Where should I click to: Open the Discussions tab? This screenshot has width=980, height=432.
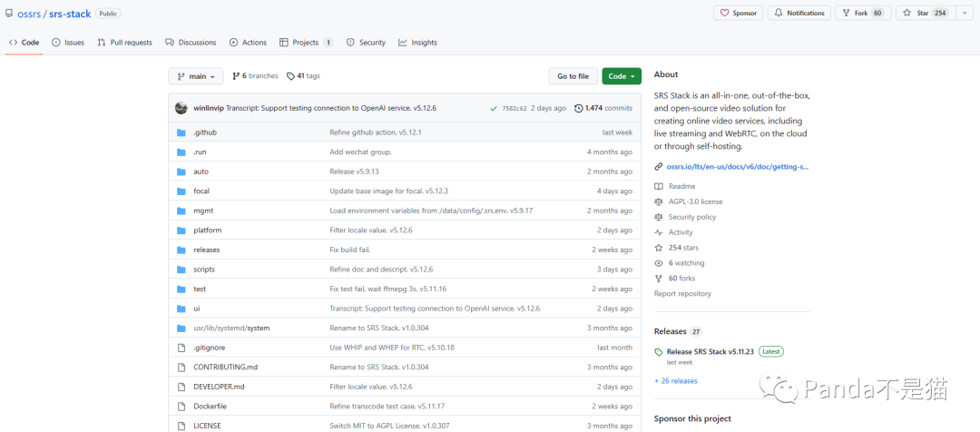coord(191,43)
